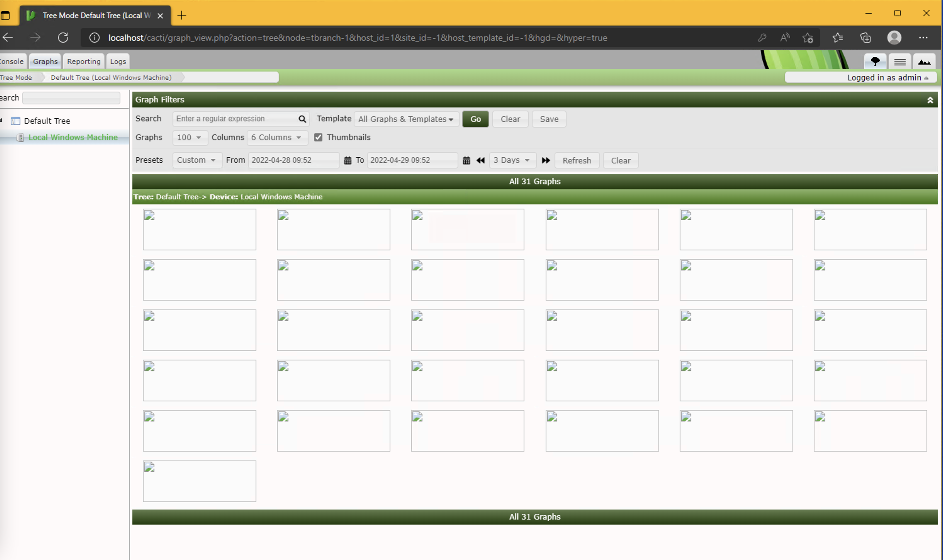Click the top All 31 Graphs header text

tap(534, 182)
